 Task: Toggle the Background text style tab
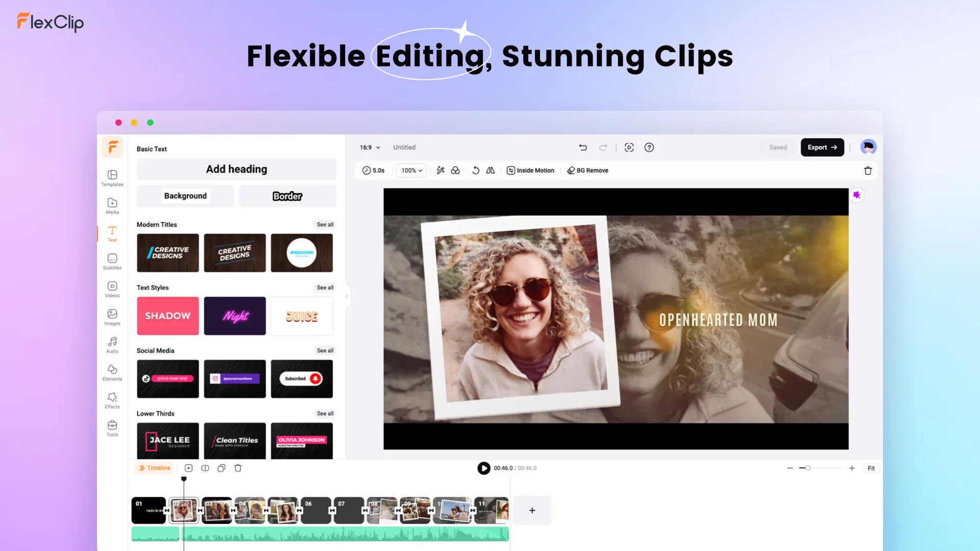click(x=186, y=196)
